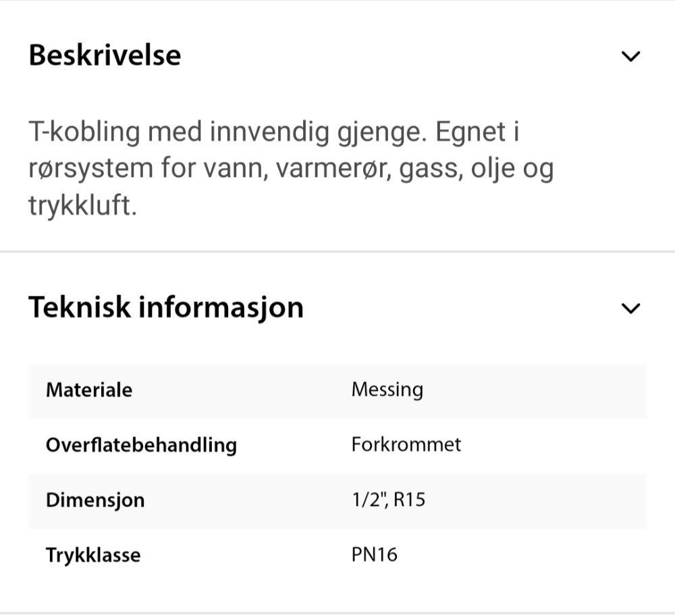This screenshot has width=675, height=616.
Task: Select the Messing value text
Action: point(386,389)
